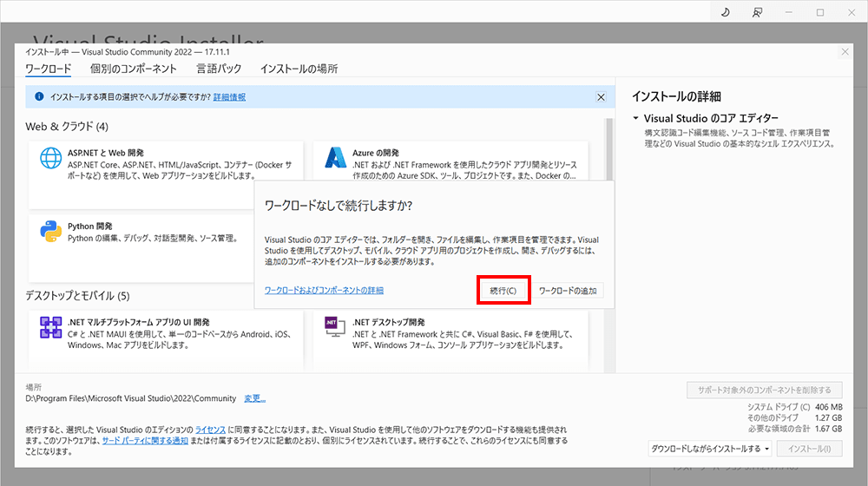Select the ASP.NET と Web 開発 workload card
Viewport: 868px width, 486px height.
(x=166, y=174)
